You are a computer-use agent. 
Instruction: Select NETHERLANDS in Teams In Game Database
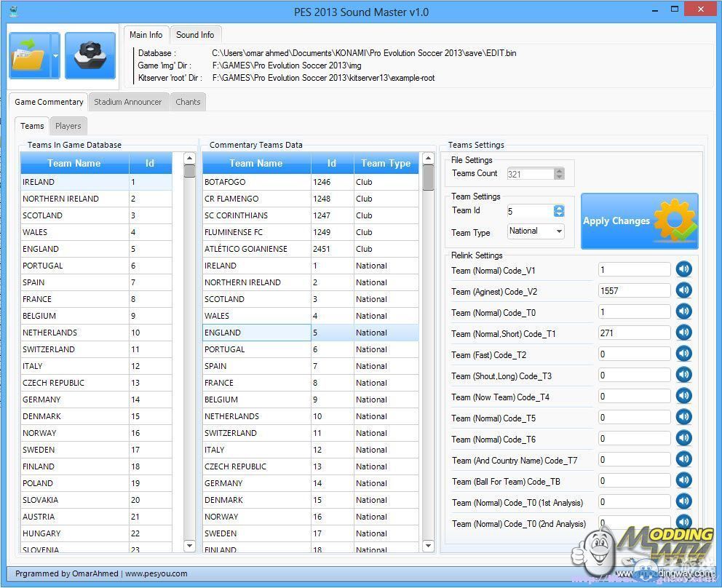pyautogui.click(x=96, y=333)
